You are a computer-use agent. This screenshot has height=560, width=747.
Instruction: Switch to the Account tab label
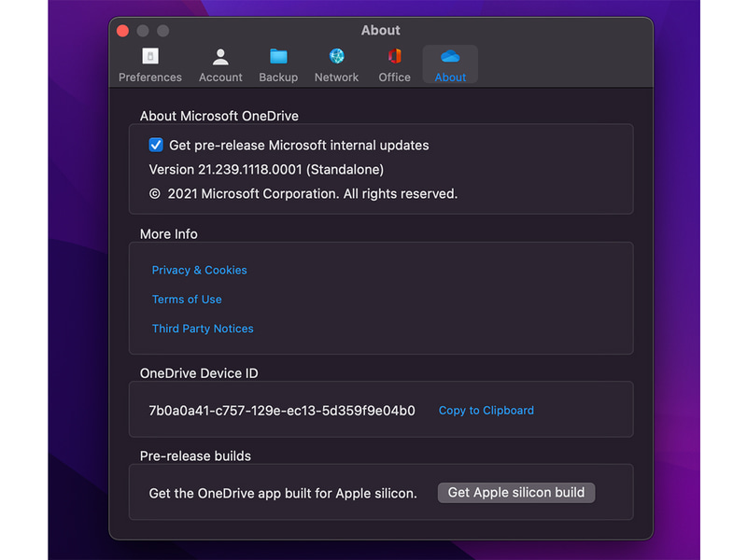220,77
